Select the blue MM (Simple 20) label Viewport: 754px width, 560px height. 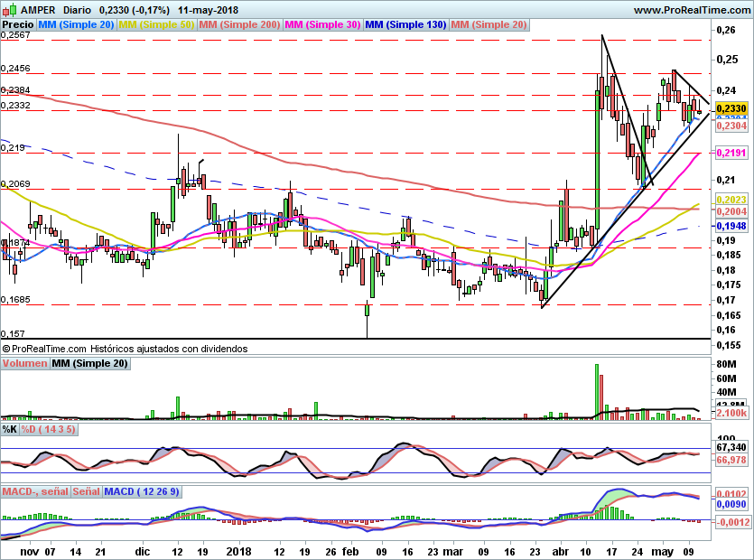pyautogui.click(x=76, y=24)
